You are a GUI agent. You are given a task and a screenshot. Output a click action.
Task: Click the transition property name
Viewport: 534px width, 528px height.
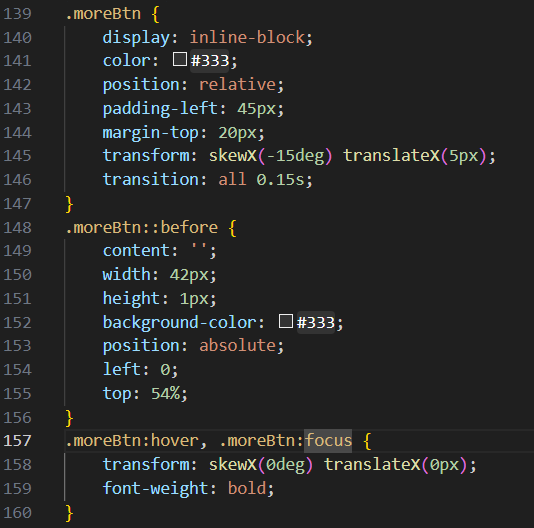pos(151,180)
